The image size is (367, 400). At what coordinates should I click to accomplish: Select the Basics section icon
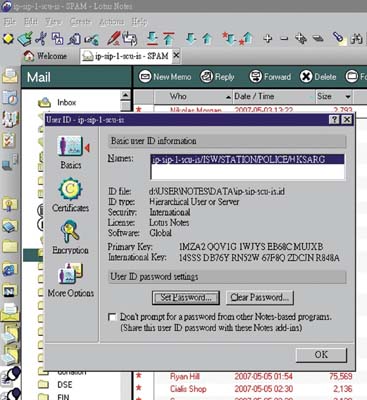(x=70, y=147)
